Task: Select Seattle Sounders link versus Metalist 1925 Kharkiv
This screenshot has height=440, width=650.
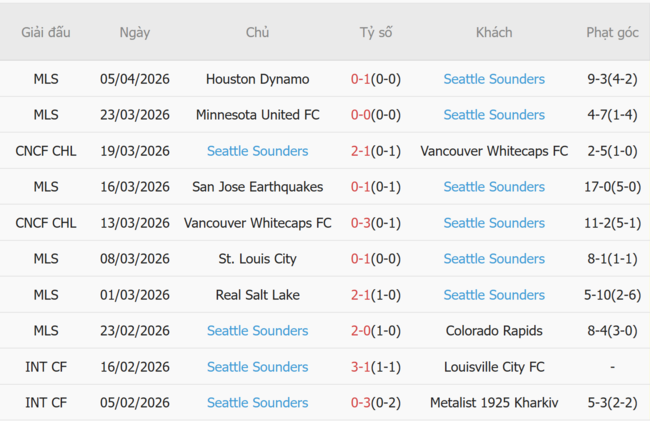Action: point(257,403)
